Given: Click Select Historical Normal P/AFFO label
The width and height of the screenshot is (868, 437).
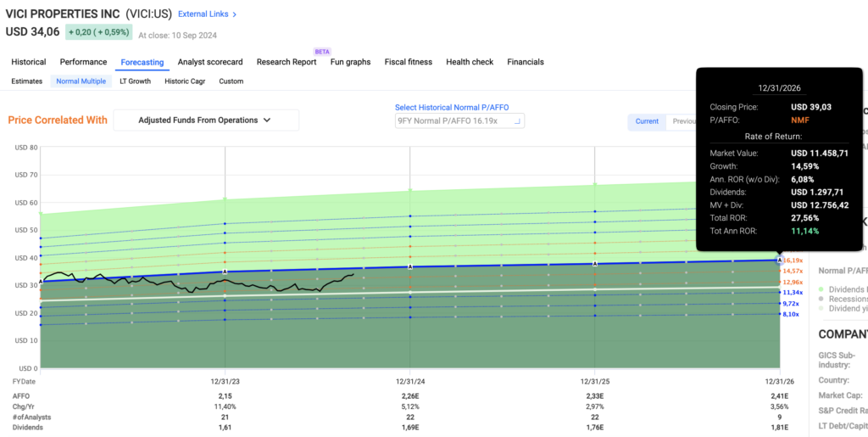Looking at the screenshot, I should click(x=452, y=108).
